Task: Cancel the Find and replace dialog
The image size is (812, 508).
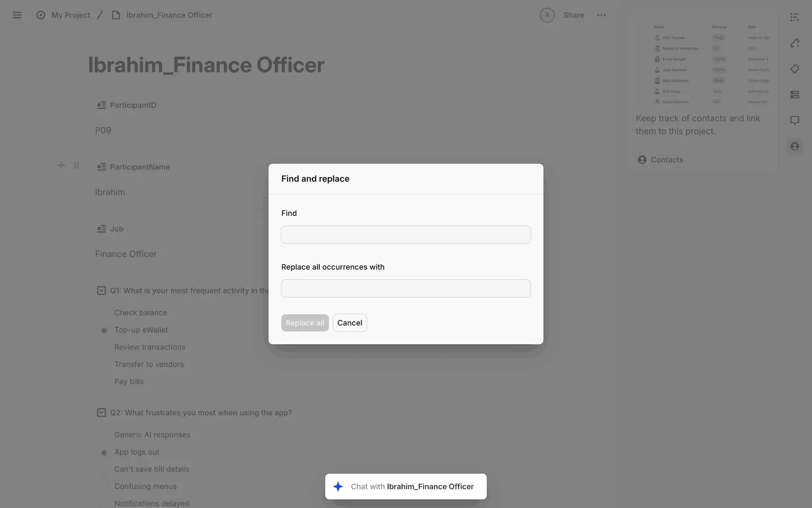Action: [x=350, y=323]
